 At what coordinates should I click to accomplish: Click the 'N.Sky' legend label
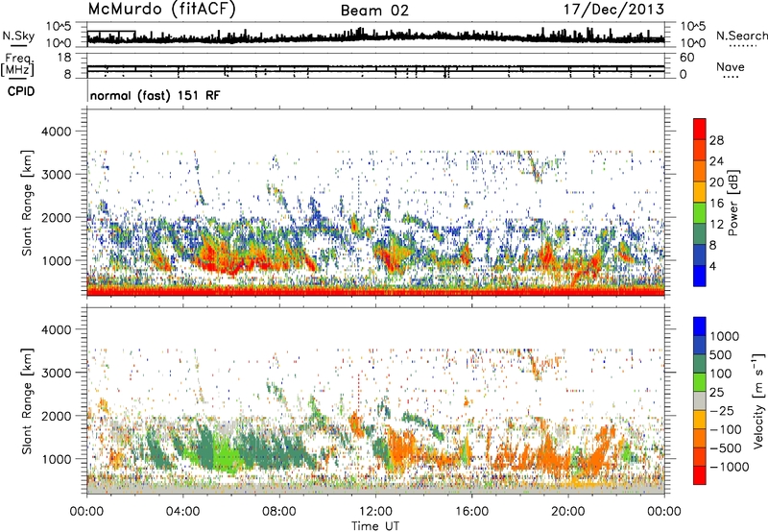18,36
